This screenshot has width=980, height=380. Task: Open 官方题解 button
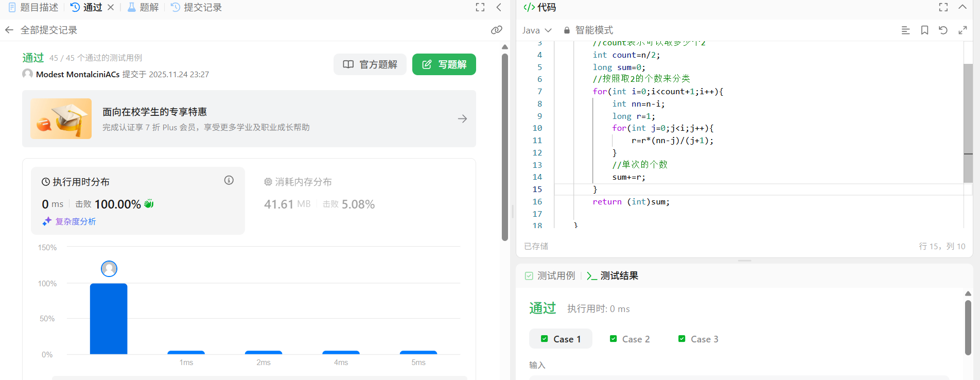coord(370,64)
